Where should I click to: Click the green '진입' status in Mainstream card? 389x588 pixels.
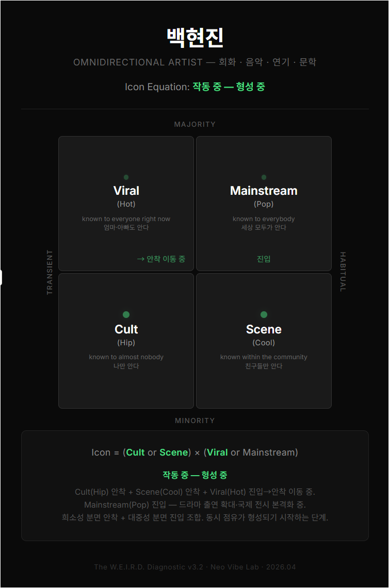(264, 259)
